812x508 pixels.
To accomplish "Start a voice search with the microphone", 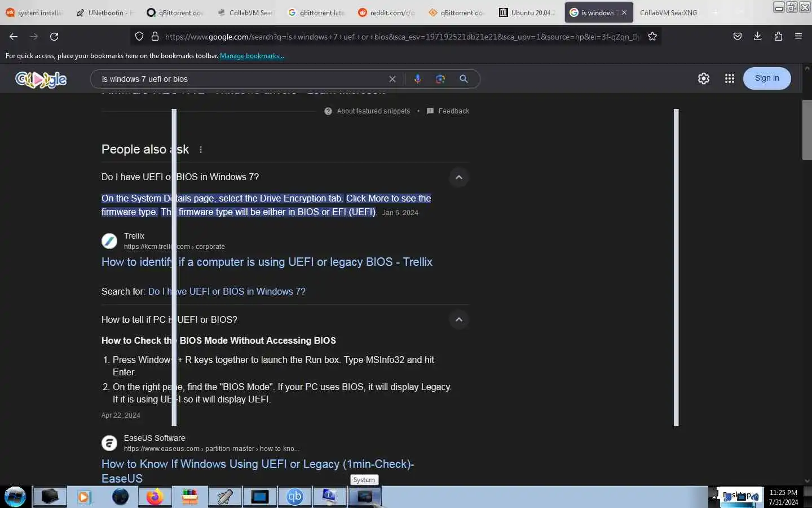I will (417, 79).
